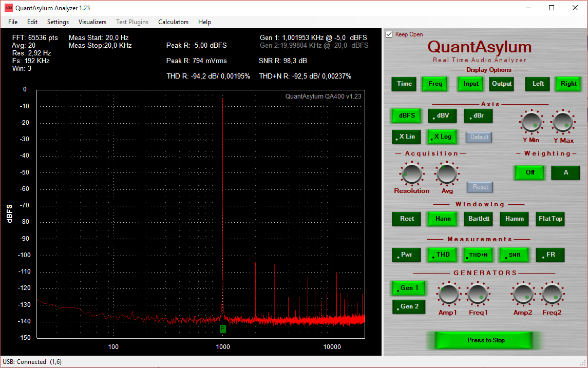Click the 'Peak R: -5,00 dBFS' readout
Image resolution: width=588 pixels, height=368 pixels.
click(x=196, y=45)
